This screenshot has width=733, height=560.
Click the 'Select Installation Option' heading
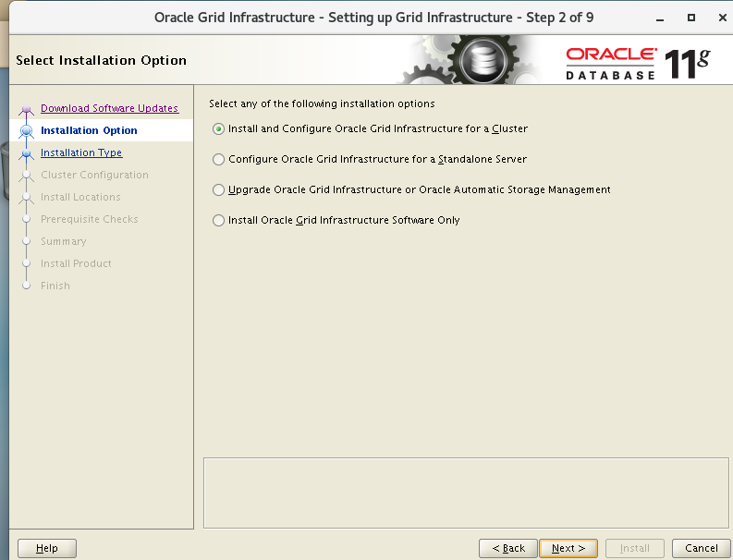[x=101, y=60]
